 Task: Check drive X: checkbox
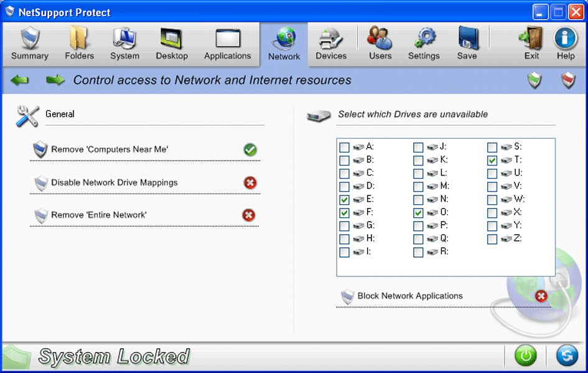(x=492, y=213)
